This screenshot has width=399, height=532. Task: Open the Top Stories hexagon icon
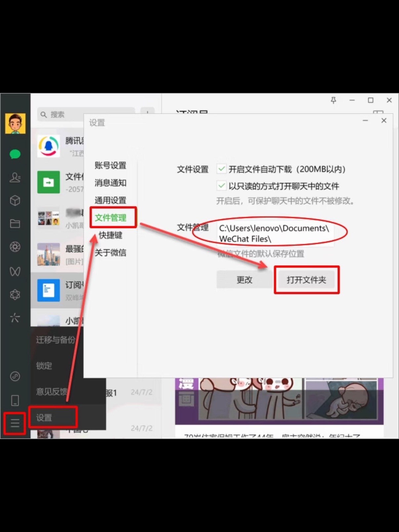(x=15, y=294)
